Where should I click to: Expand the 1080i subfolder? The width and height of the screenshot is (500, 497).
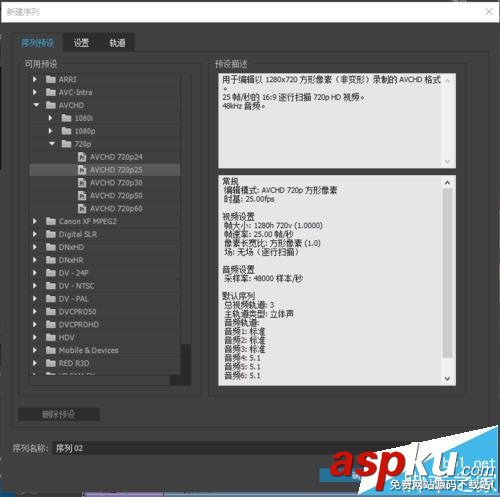tap(50, 118)
